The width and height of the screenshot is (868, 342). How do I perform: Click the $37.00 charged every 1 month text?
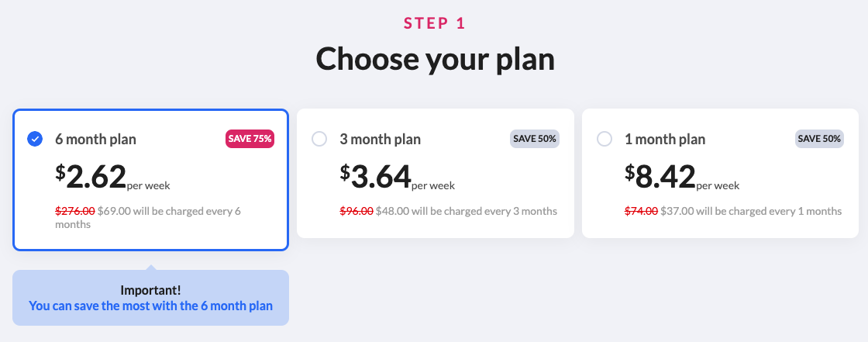pyautogui.click(x=751, y=211)
